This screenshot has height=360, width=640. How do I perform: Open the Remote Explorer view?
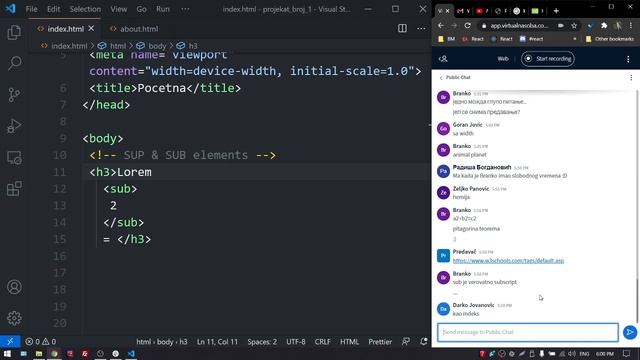(14, 158)
